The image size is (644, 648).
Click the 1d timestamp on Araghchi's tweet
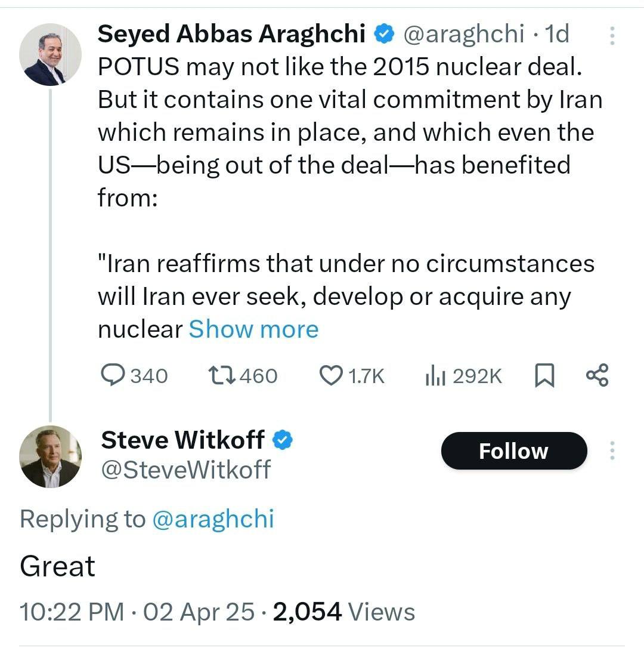[557, 35]
